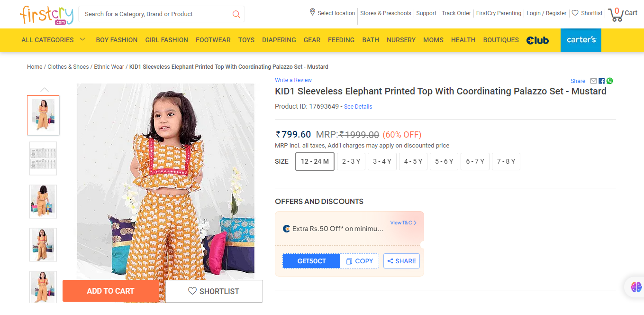
Task: Choose the 4 - 5 Y size option
Action: click(413, 161)
